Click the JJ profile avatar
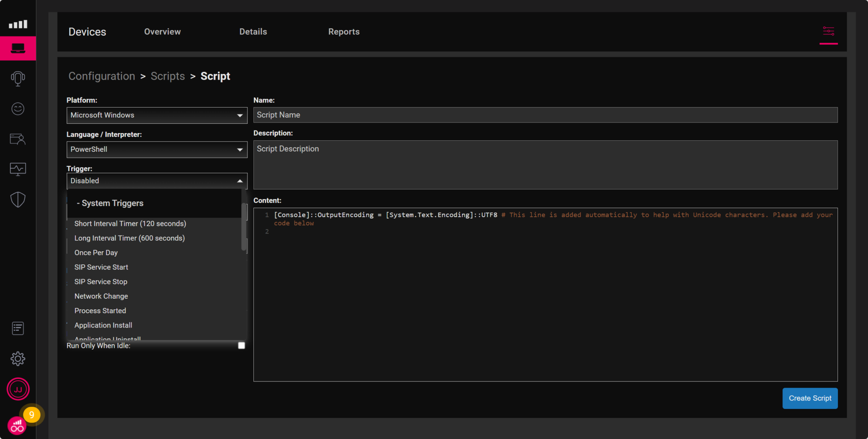 (x=18, y=389)
